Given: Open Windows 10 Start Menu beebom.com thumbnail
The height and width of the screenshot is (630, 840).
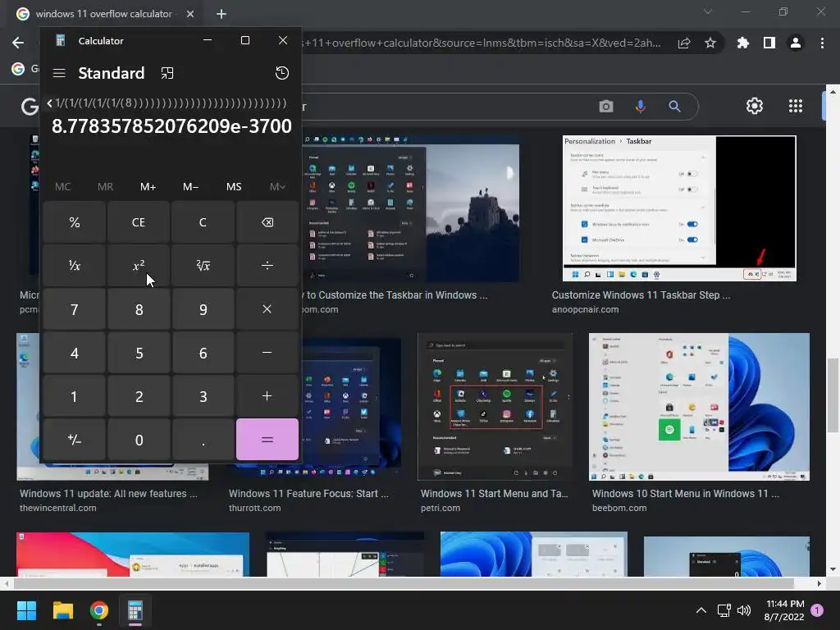Looking at the screenshot, I should coord(699,407).
